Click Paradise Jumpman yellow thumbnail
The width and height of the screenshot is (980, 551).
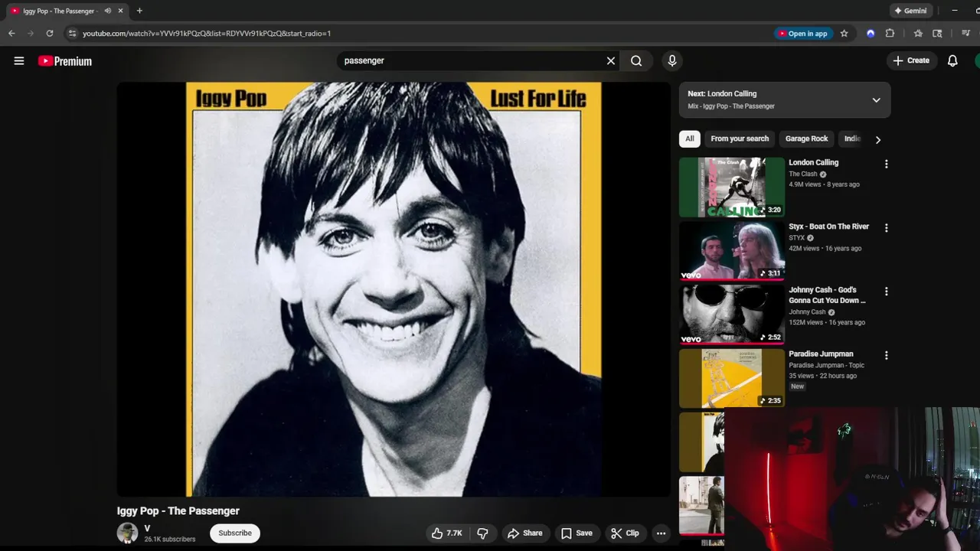732,379
